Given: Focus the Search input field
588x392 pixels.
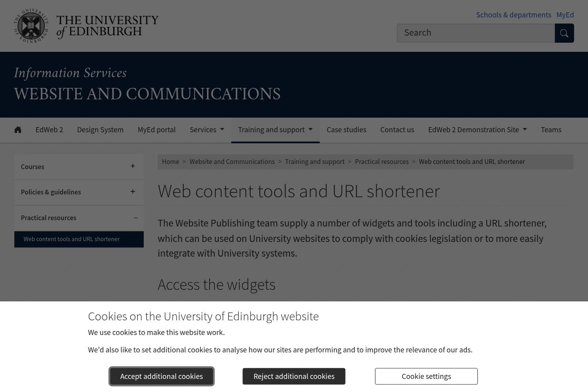Looking at the screenshot, I should [x=476, y=33].
